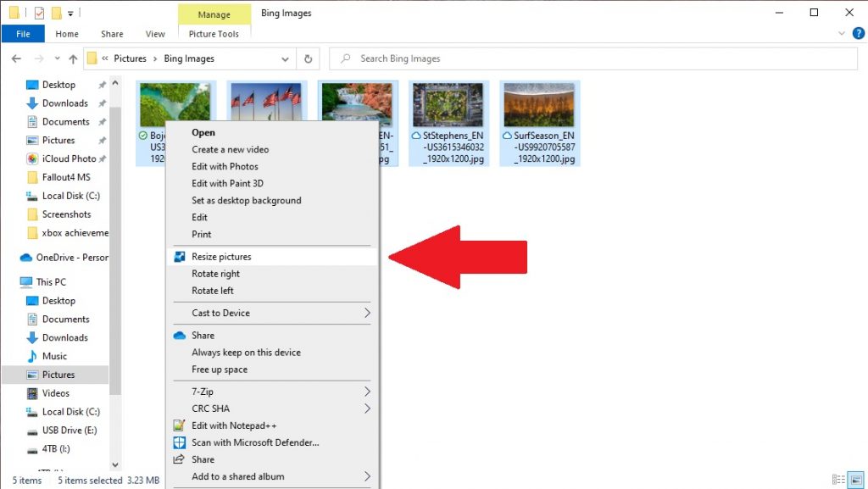
Task: Click the Notepad++ icon in context menu
Action: 179,425
